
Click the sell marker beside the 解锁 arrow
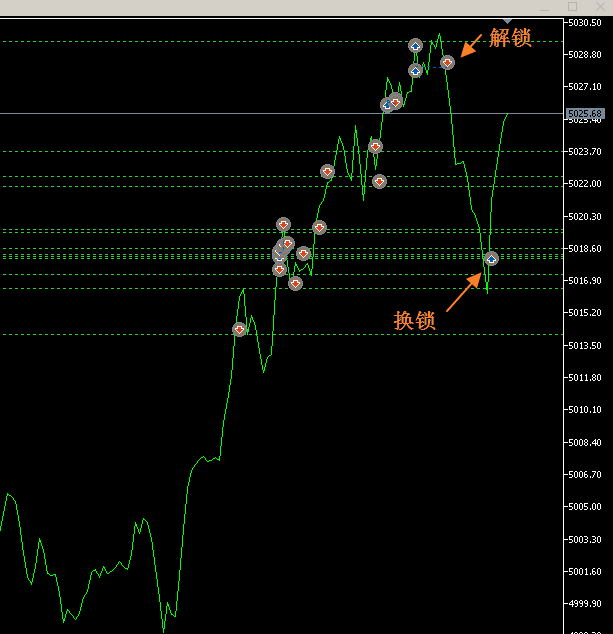[448, 62]
